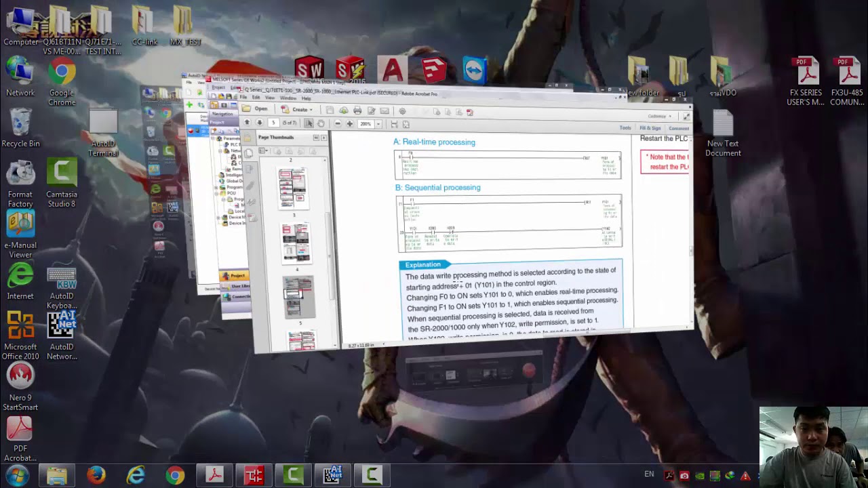Open the Create dropdown in Acrobat
The width and height of the screenshot is (868, 488).
pyautogui.click(x=298, y=109)
